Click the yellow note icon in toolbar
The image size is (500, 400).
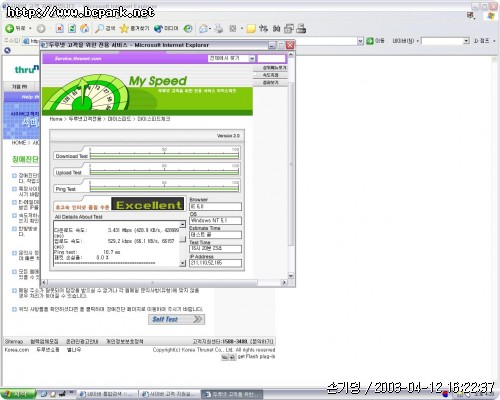pos(251,29)
